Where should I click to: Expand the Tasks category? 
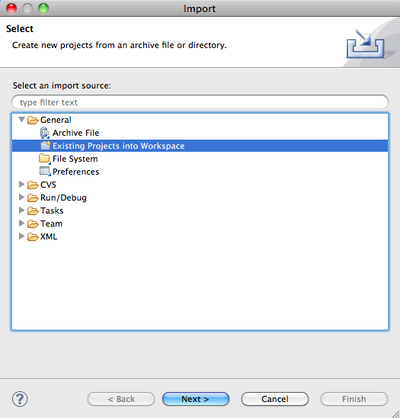click(22, 210)
